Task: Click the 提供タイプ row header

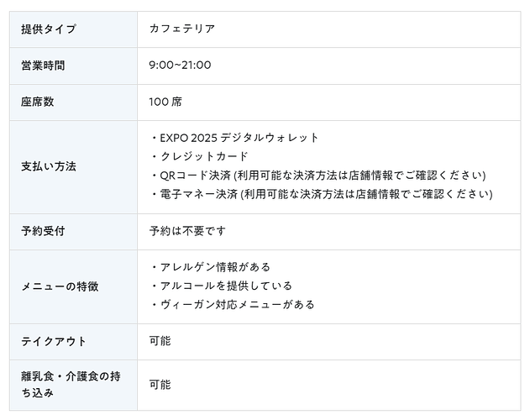Action: tap(49, 29)
